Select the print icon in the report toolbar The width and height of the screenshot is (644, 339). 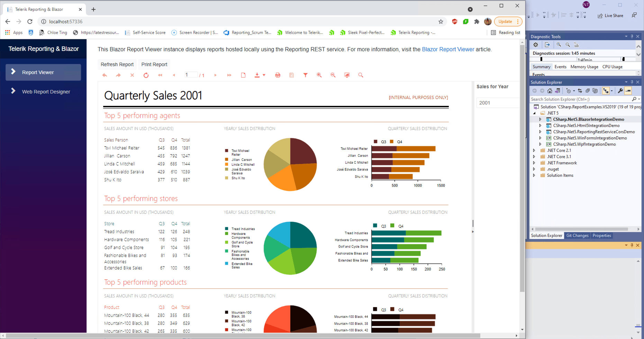(278, 75)
